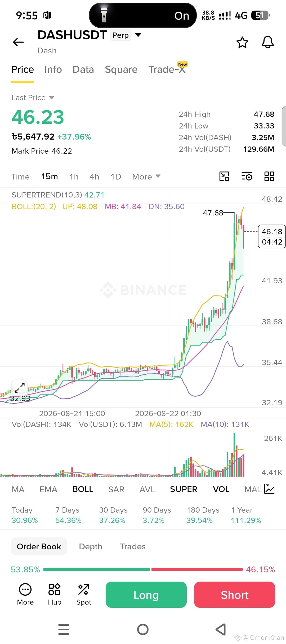286x644 pixels.
Task: Open the Hub icon
Action: [x=55, y=595]
